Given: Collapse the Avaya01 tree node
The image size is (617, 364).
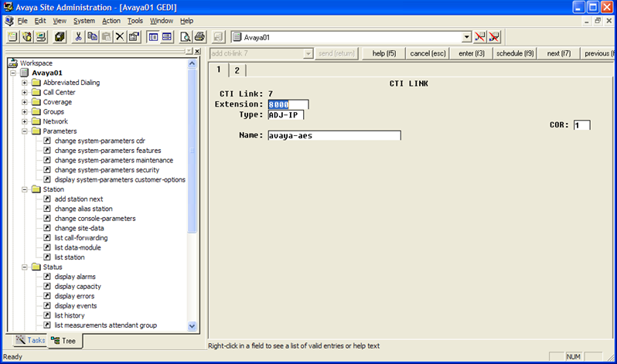Looking at the screenshot, I should pos(13,73).
